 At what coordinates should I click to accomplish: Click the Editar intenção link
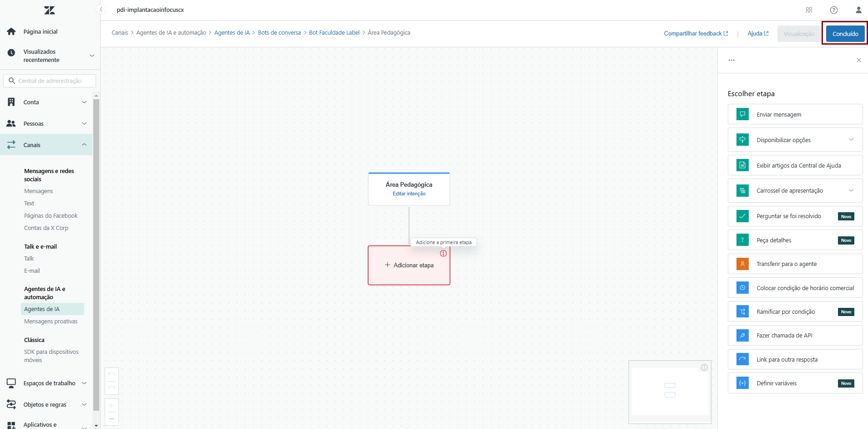409,194
